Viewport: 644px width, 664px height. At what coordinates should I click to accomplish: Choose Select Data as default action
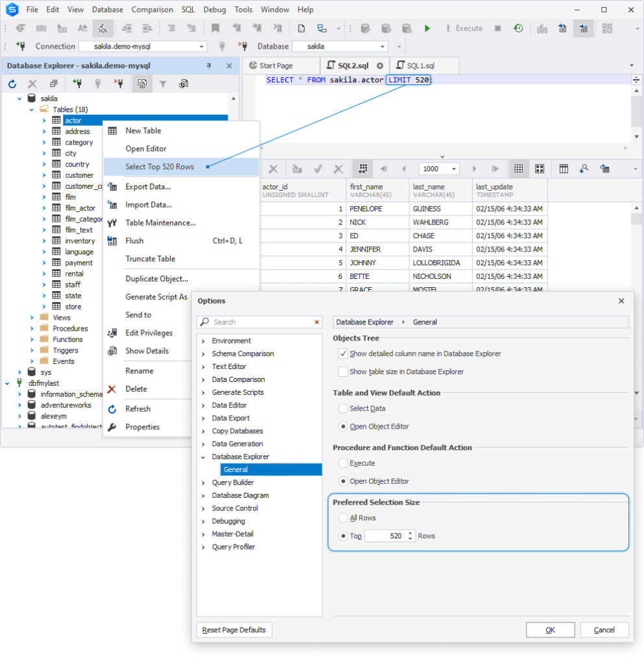343,409
